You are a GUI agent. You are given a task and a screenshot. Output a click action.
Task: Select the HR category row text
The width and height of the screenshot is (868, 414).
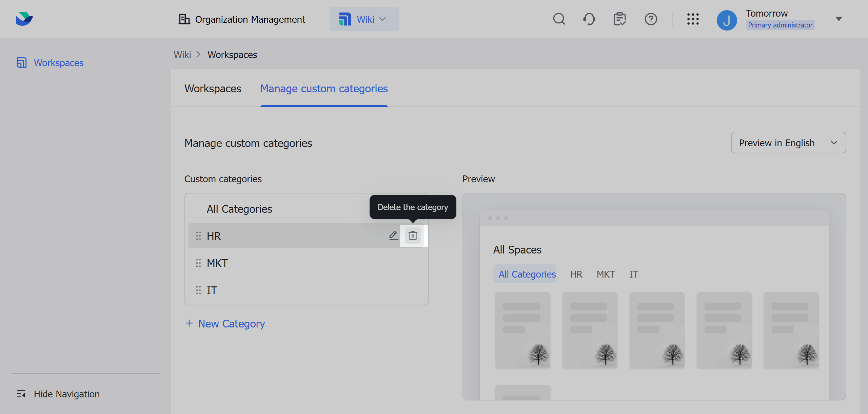coord(214,236)
